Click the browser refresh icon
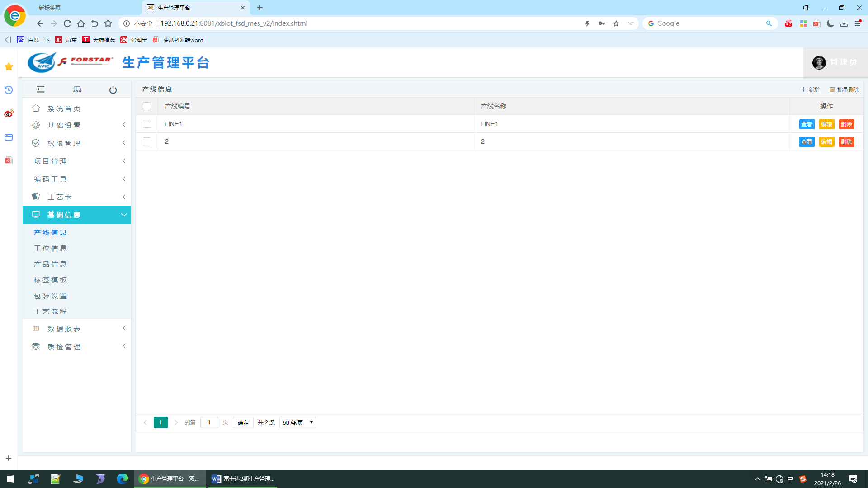The image size is (868, 488). [x=67, y=23]
